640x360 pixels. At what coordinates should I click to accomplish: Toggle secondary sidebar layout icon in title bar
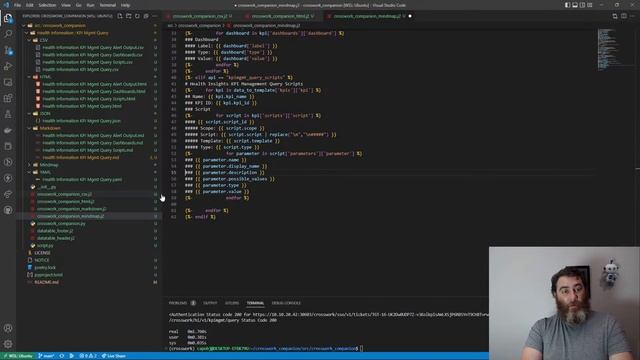click(x=582, y=5)
